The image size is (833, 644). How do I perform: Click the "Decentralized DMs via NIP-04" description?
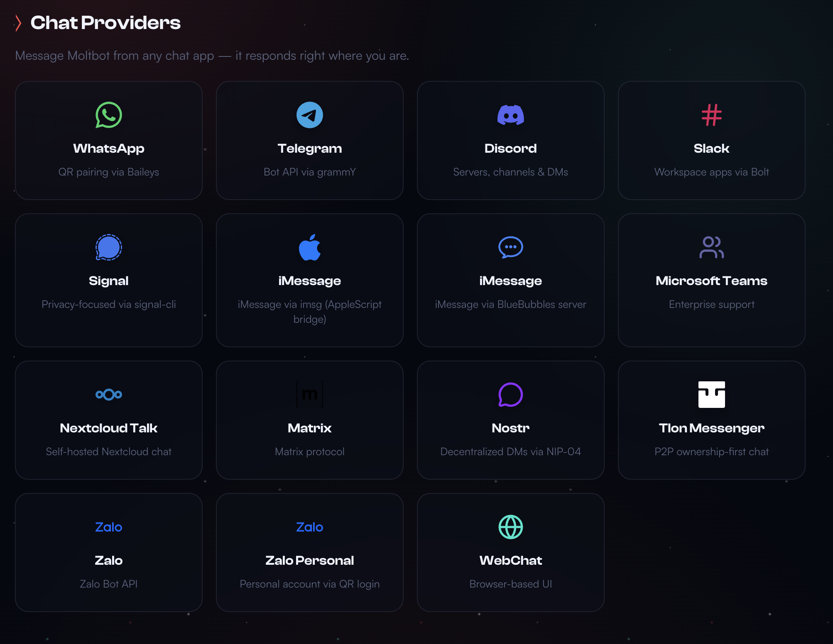511,451
